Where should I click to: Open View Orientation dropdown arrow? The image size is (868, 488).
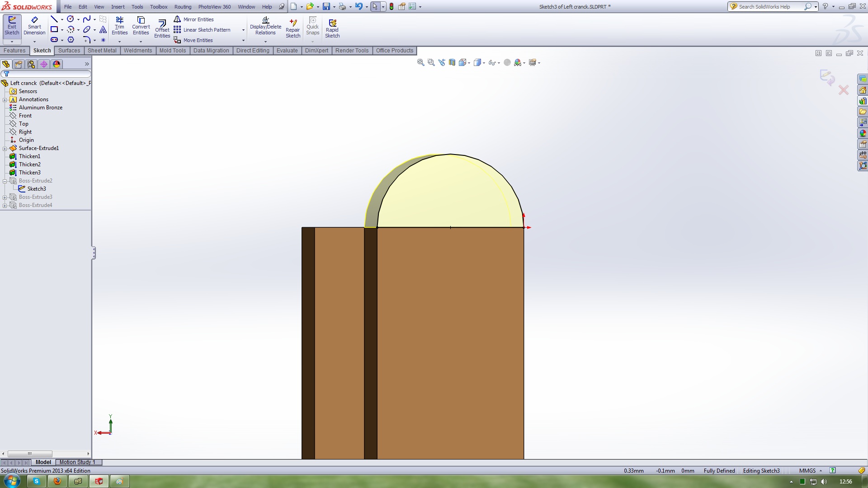(469, 63)
